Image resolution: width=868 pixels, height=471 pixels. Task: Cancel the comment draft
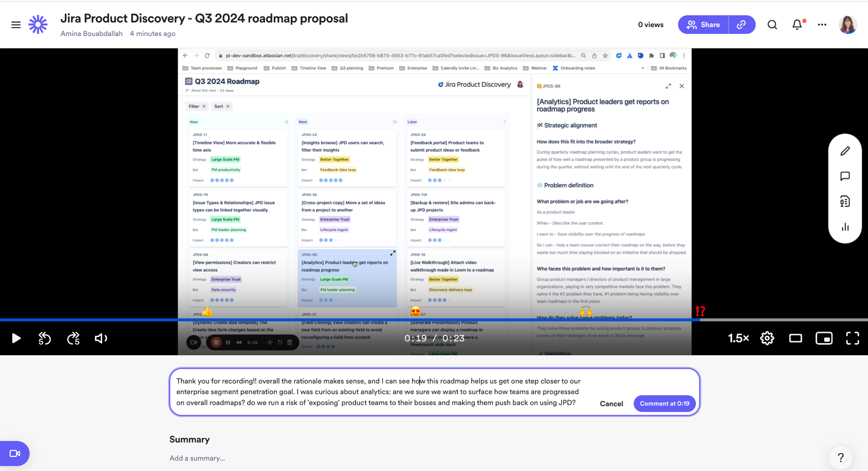click(x=611, y=404)
